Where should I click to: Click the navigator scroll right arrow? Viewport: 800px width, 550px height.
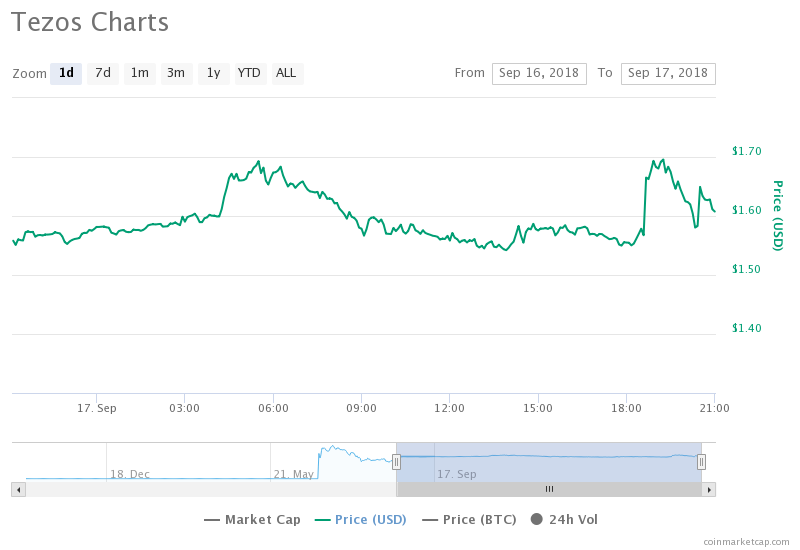(x=709, y=490)
